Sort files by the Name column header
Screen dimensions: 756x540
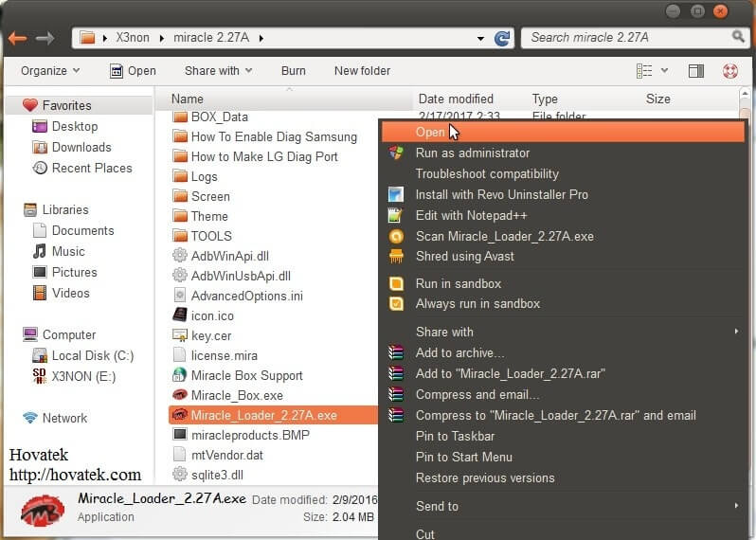188,99
